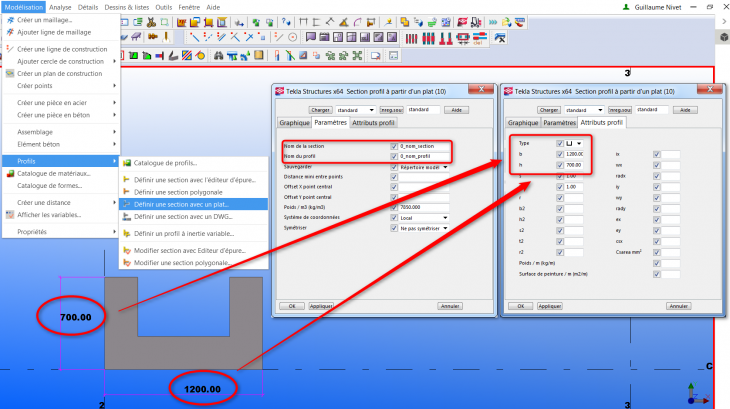
Task: Click the 'Définir un profil à inertie variable' icon
Action: point(126,233)
